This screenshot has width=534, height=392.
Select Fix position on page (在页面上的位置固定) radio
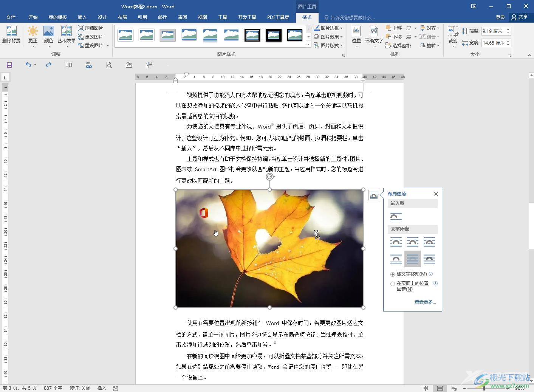click(393, 284)
